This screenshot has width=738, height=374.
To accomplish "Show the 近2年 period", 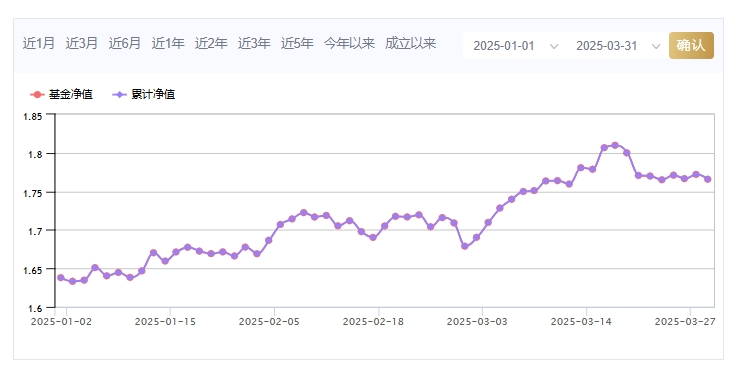I will [211, 44].
